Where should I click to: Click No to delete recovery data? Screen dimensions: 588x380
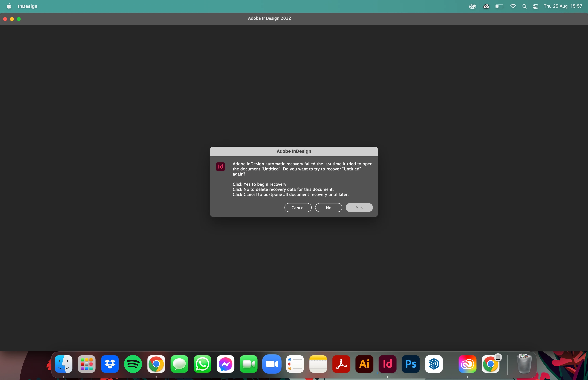pyautogui.click(x=328, y=208)
